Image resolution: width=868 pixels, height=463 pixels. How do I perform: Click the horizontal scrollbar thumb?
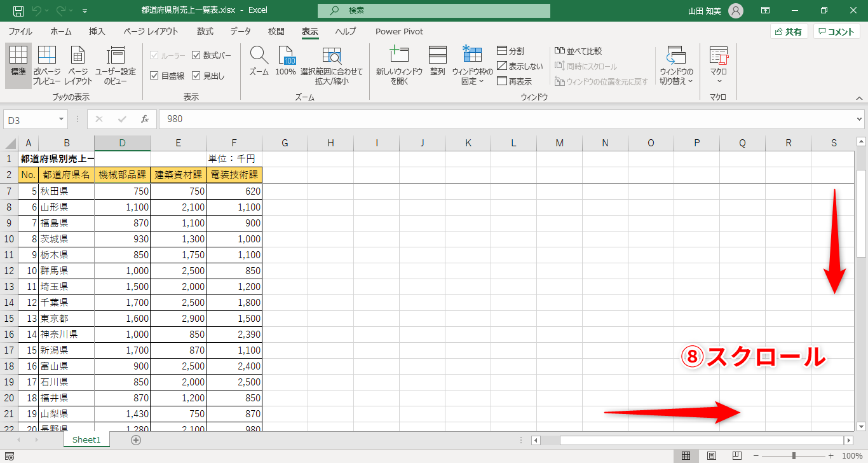[701, 440]
